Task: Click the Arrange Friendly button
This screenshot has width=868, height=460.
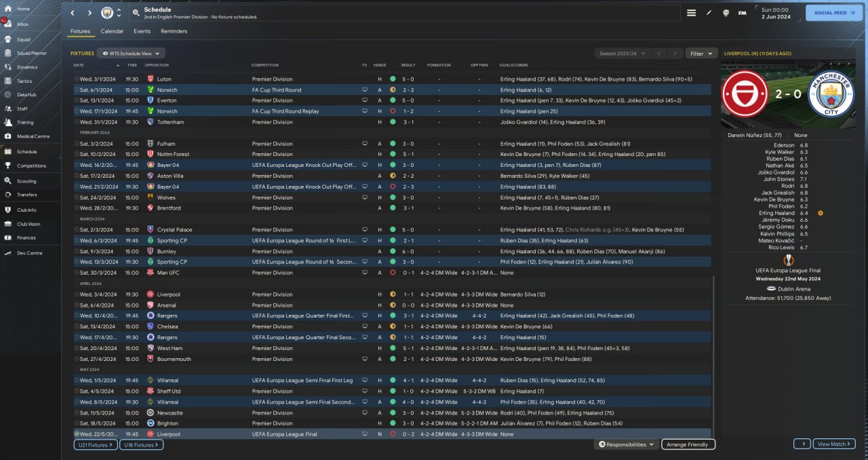Action: (688, 444)
